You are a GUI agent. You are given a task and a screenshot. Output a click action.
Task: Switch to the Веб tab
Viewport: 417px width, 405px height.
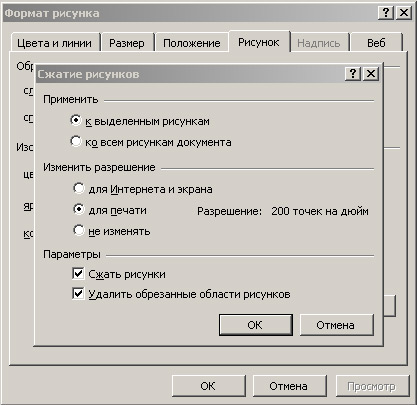click(x=376, y=43)
